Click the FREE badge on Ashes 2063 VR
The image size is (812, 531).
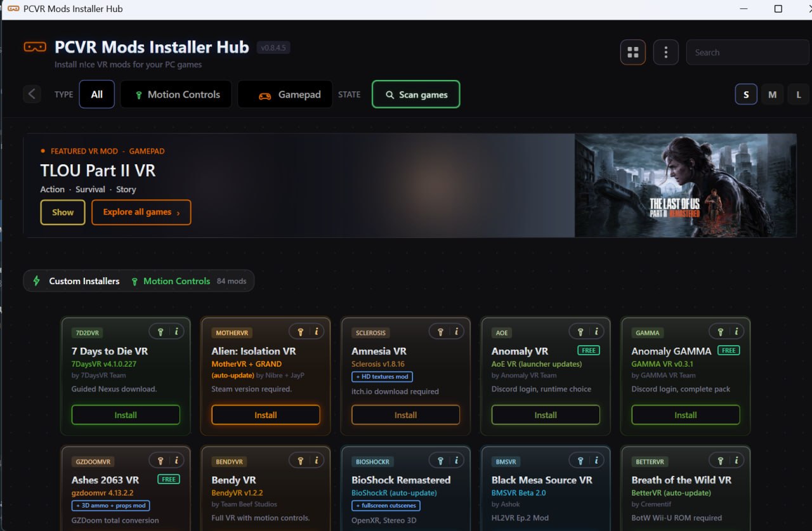(169, 479)
